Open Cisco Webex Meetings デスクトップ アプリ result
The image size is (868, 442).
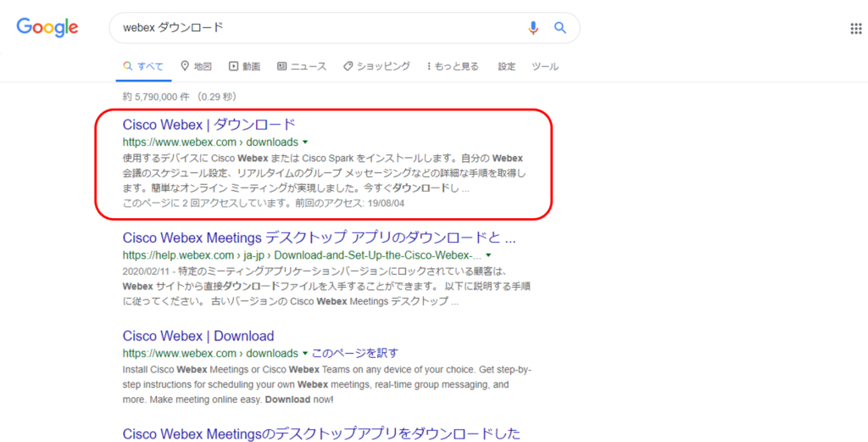pyautogui.click(x=319, y=238)
